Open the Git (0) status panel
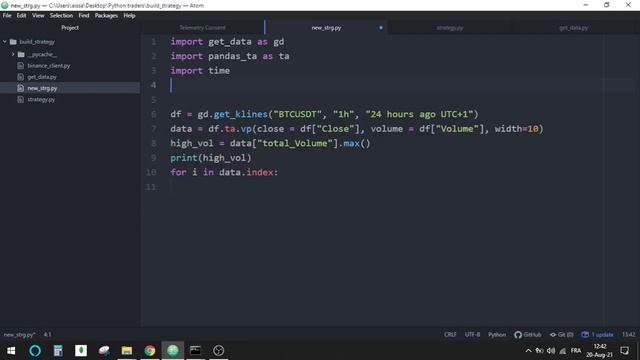Image resolution: width=640 pixels, height=360 pixels. [x=561, y=335]
